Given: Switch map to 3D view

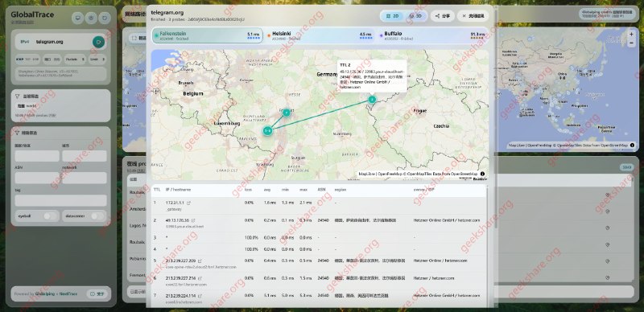Looking at the screenshot, I should click(x=416, y=16).
